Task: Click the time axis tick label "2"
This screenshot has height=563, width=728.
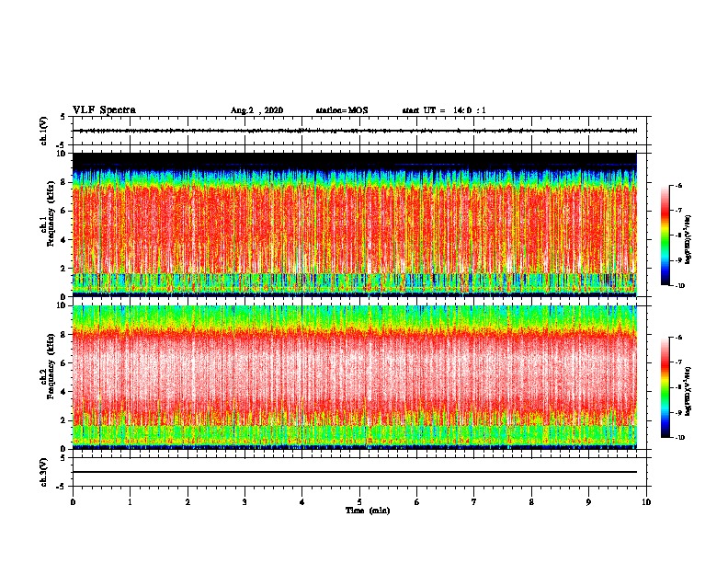Action: (188, 502)
